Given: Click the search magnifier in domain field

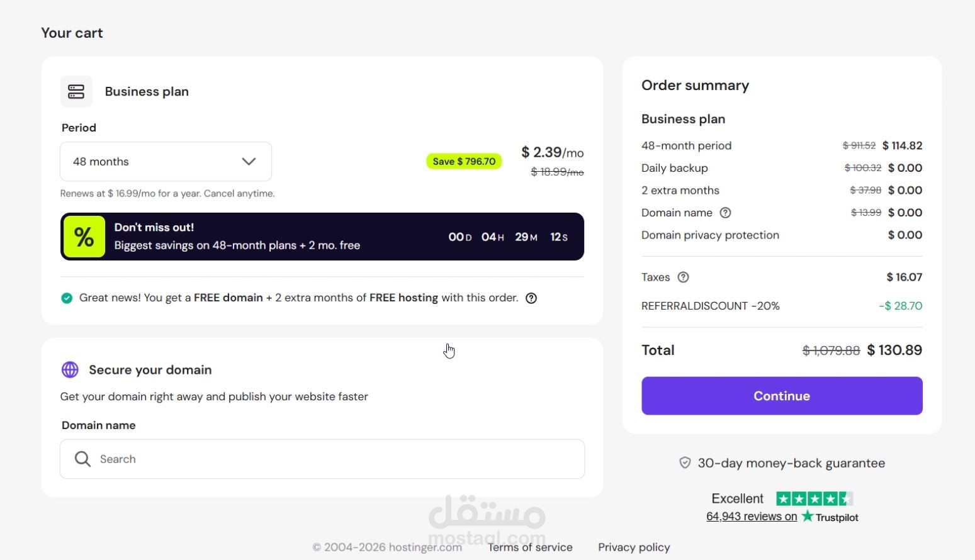Looking at the screenshot, I should (82, 459).
